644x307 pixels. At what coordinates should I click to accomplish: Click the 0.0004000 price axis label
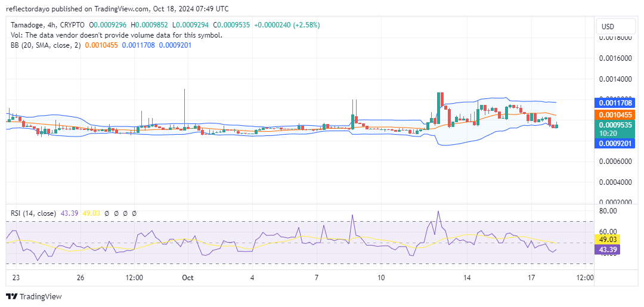point(615,182)
